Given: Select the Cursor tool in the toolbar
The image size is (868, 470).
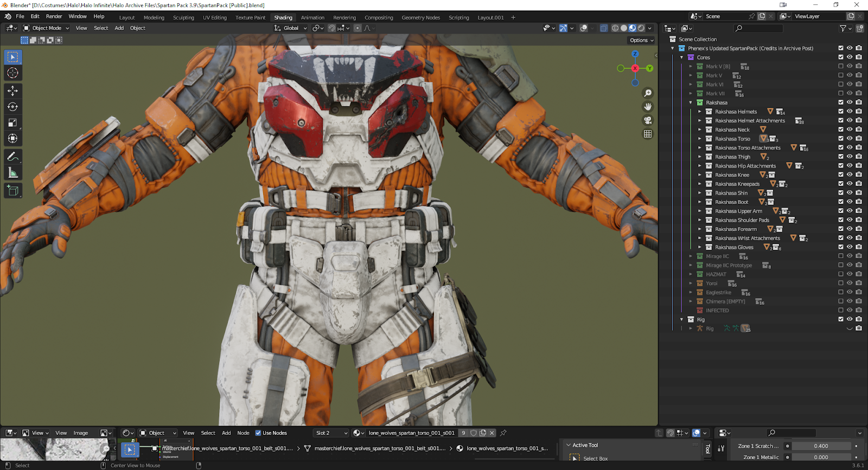Looking at the screenshot, I should (13, 73).
